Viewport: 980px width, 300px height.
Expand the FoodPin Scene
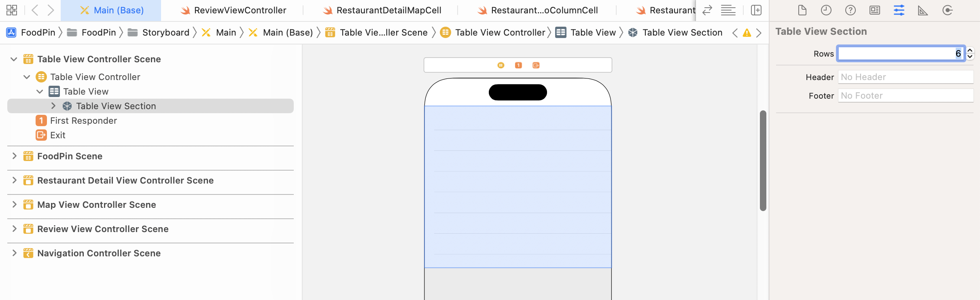point(15,156)
